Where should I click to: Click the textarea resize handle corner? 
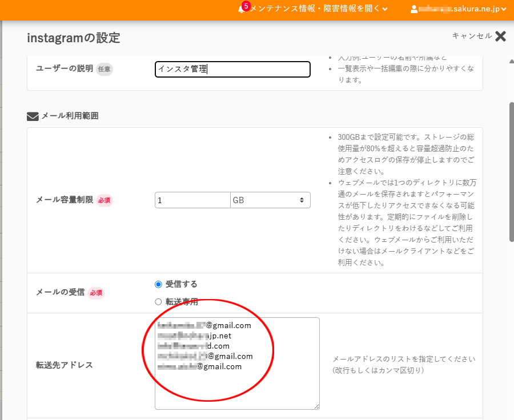click(x=316, y=406)
